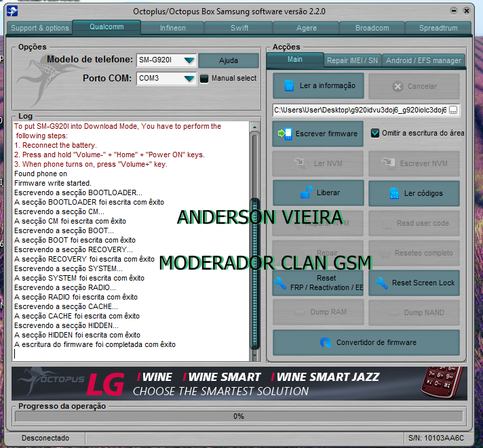Click log line Found phone on

point(41,174)
